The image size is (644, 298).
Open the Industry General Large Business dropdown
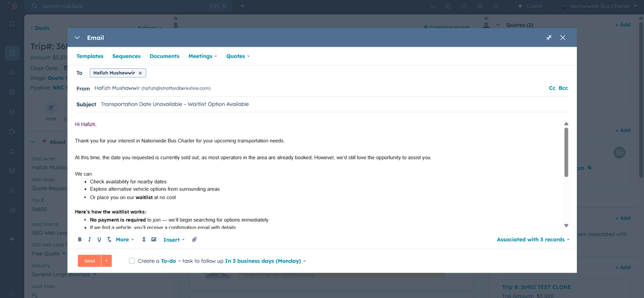64,275
